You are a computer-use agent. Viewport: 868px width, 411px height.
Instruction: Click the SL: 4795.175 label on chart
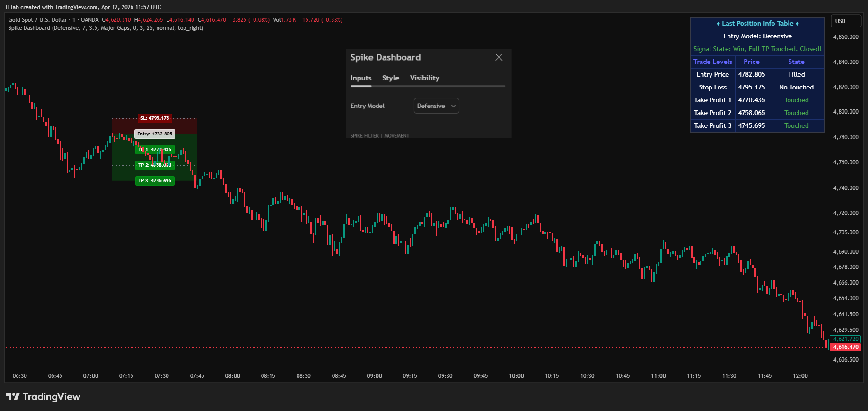[155, 118]
